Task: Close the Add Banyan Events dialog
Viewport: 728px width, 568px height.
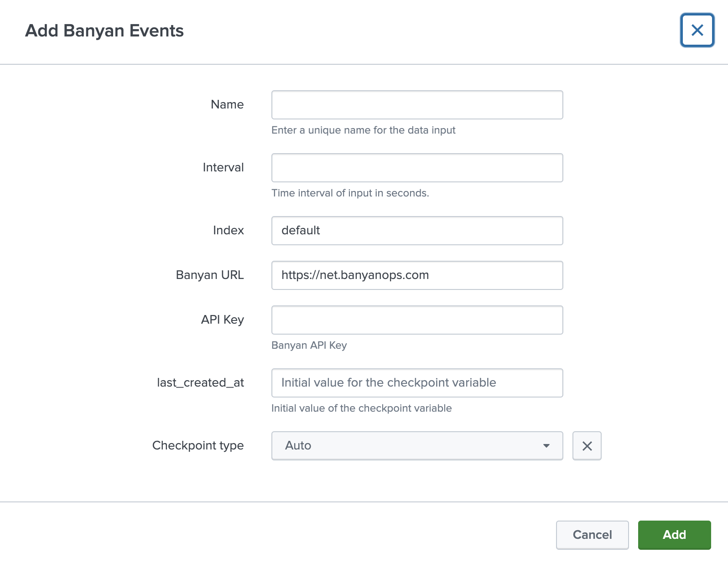Action: tap(697, 31)
